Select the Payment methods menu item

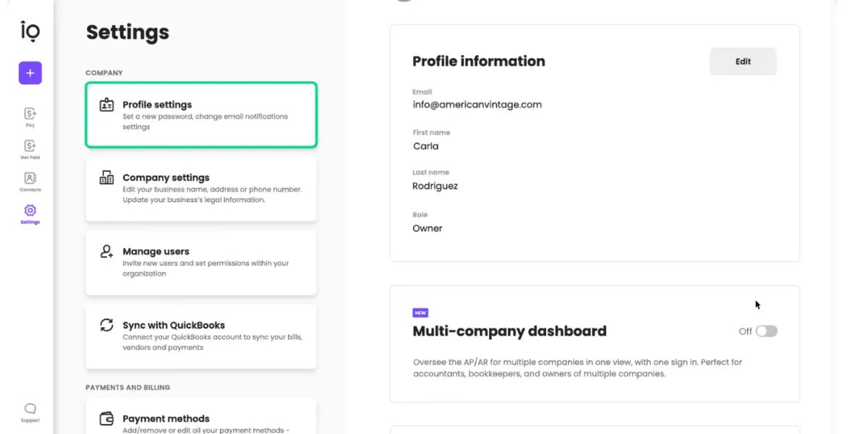click(201, 420)
